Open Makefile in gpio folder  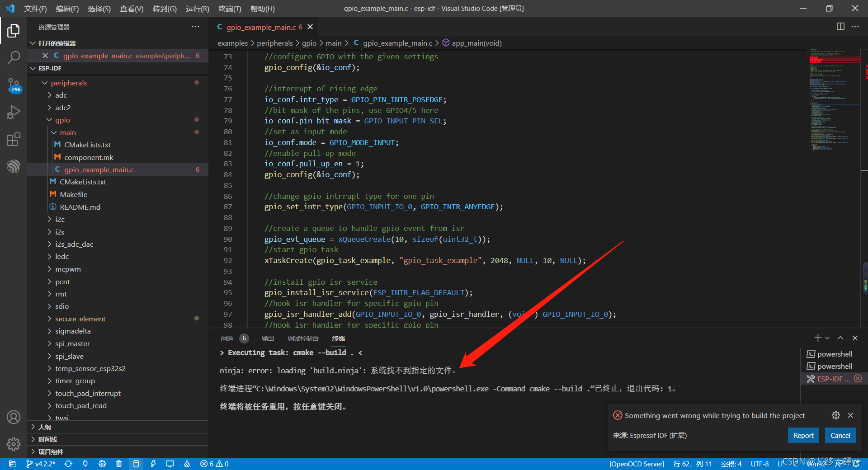coord(74,194)
